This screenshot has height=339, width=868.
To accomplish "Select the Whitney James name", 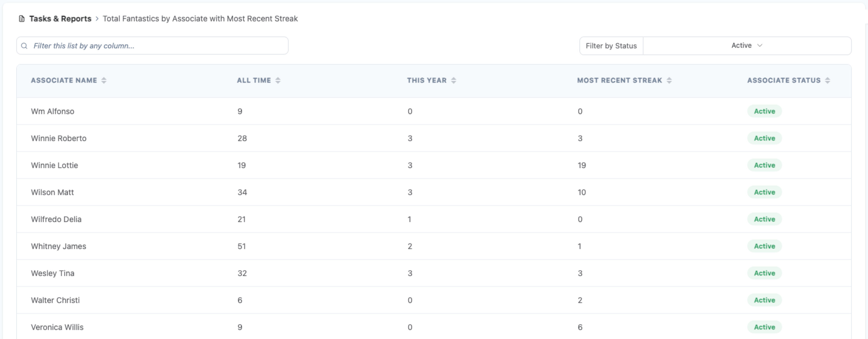I will [59, 246].
